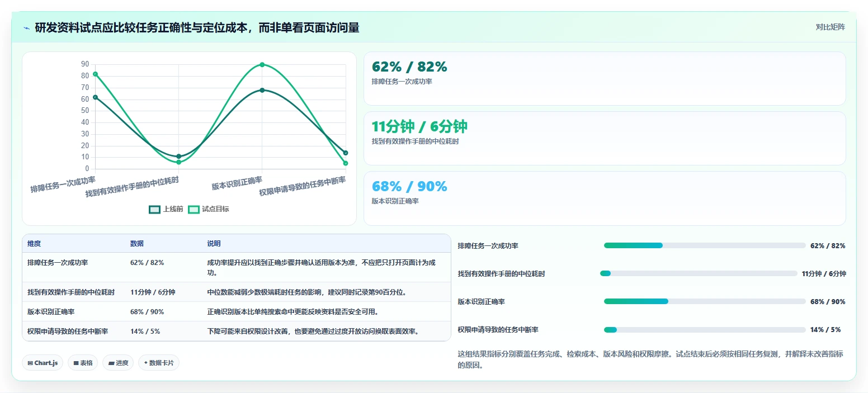Click the progress bar for 找到有效操作手册的中位耗时
This screenshot has width=868, height=393.
tap(699, 273)
